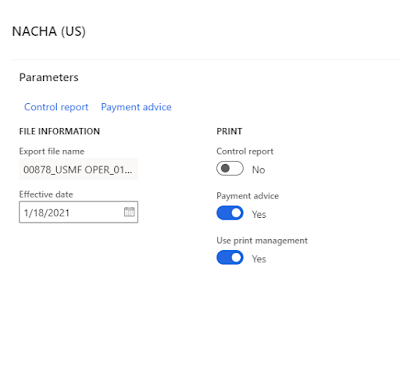The image size is (400, 378).
Task: Enable the Control report print toggle
Action: point(230,169)
